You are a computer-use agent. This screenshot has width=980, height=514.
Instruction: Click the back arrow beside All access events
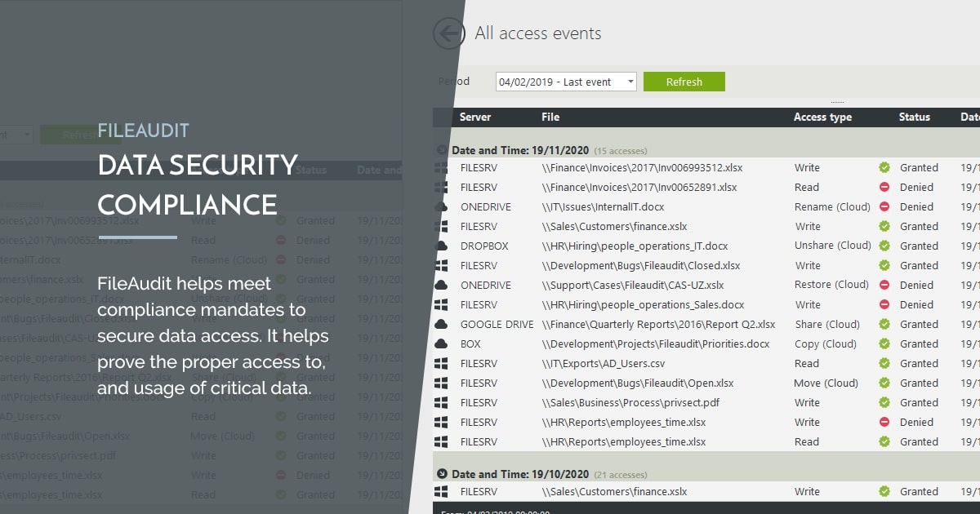pyautogui.click(x=448, y=33)
